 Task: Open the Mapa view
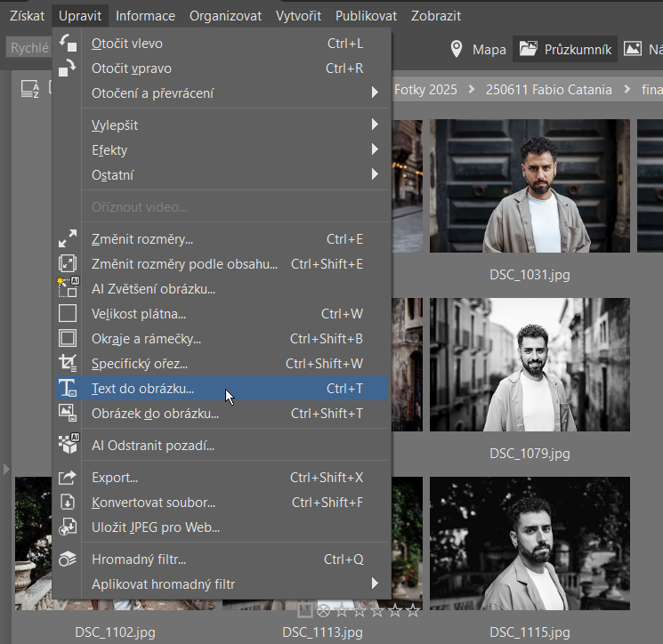coord(477,50)
